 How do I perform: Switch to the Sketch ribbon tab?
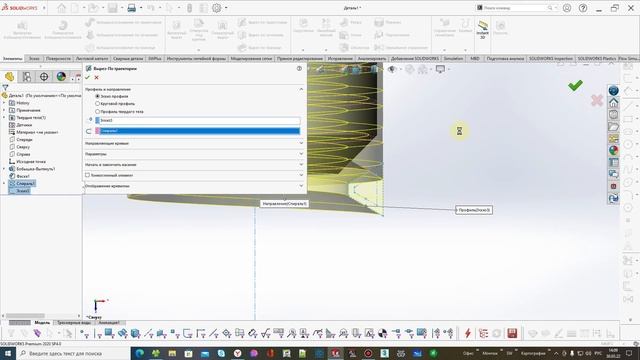tap(34, 59)
